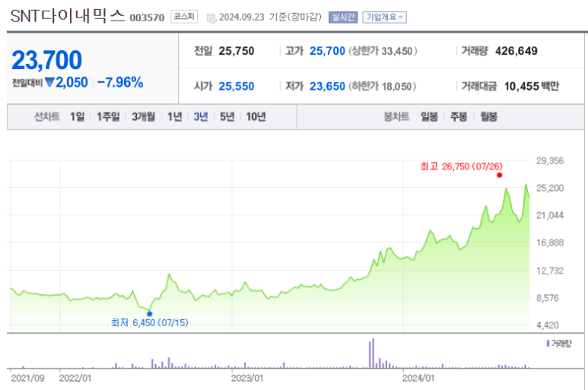Click the tallest purple volume bar
This screenshot has height=390, width=588.
(373, 354)
